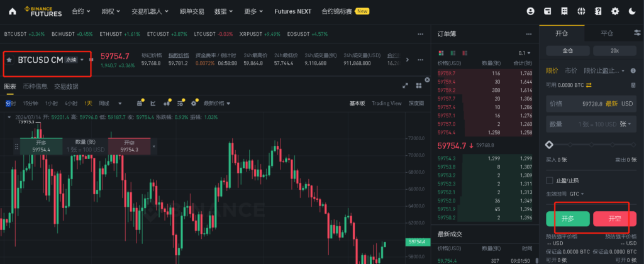Click the 全仓 margin mode button

pos(568,50)
